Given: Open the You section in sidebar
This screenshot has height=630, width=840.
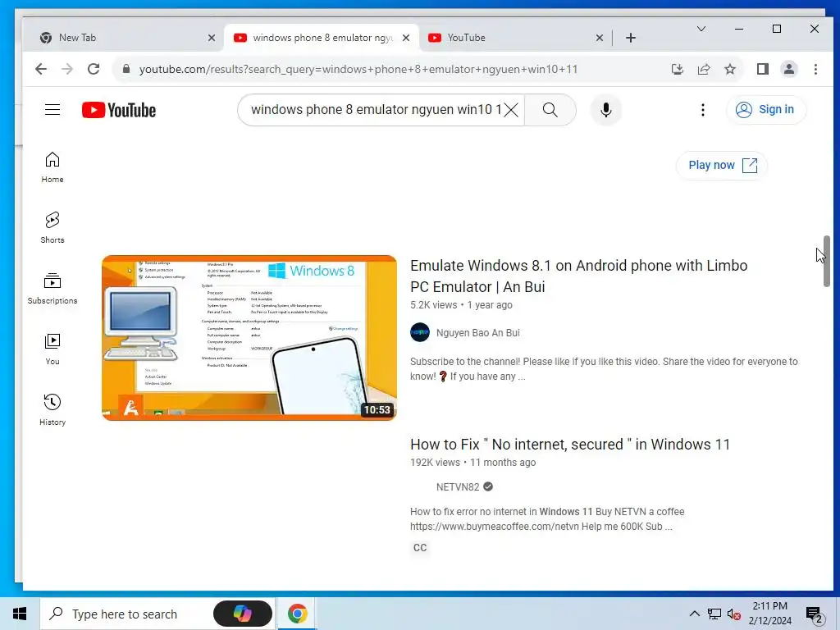Looking at the screenshot, I should tap(52, 349).
